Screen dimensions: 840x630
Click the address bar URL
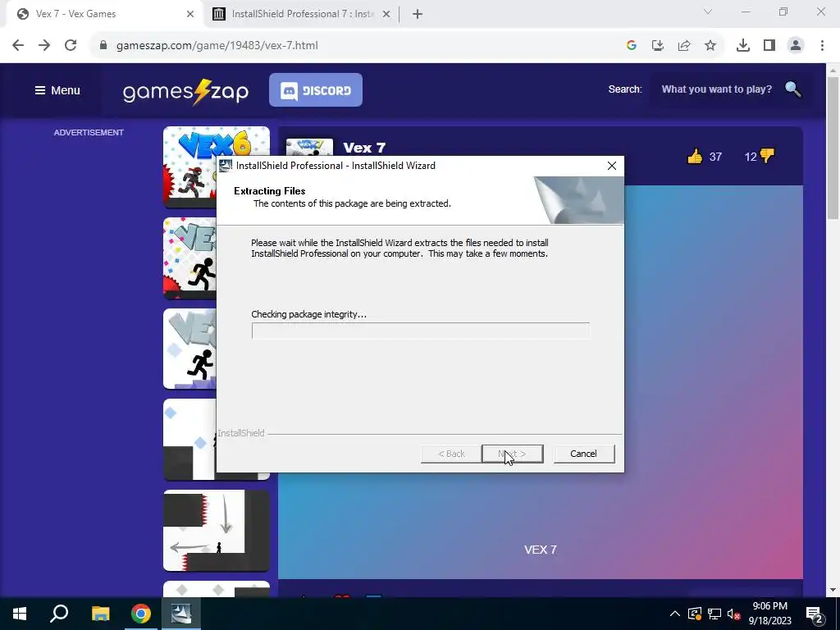[x=217, y=46]
